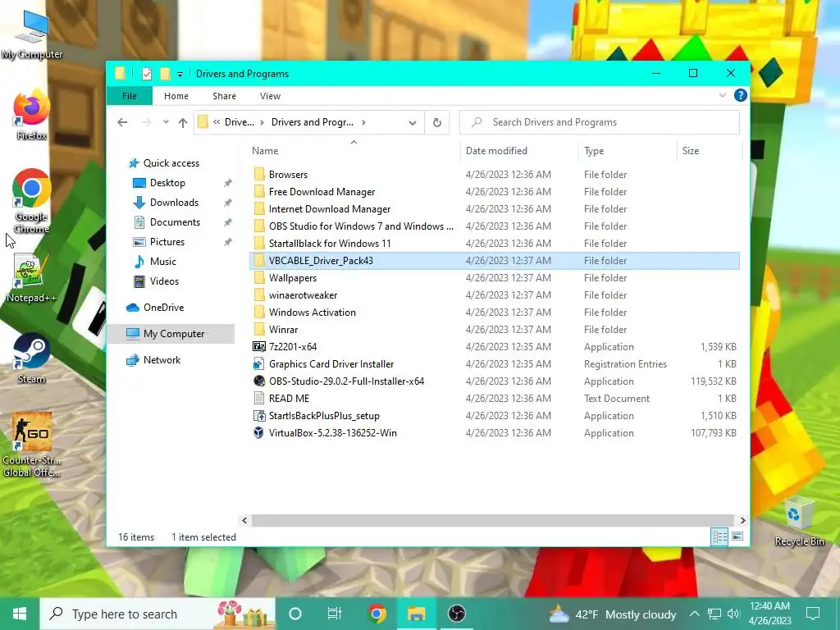Click the Properties quick access toolbar icon
Image resolution: width=840 pixels, height=630 pixels.
[146, 74]
